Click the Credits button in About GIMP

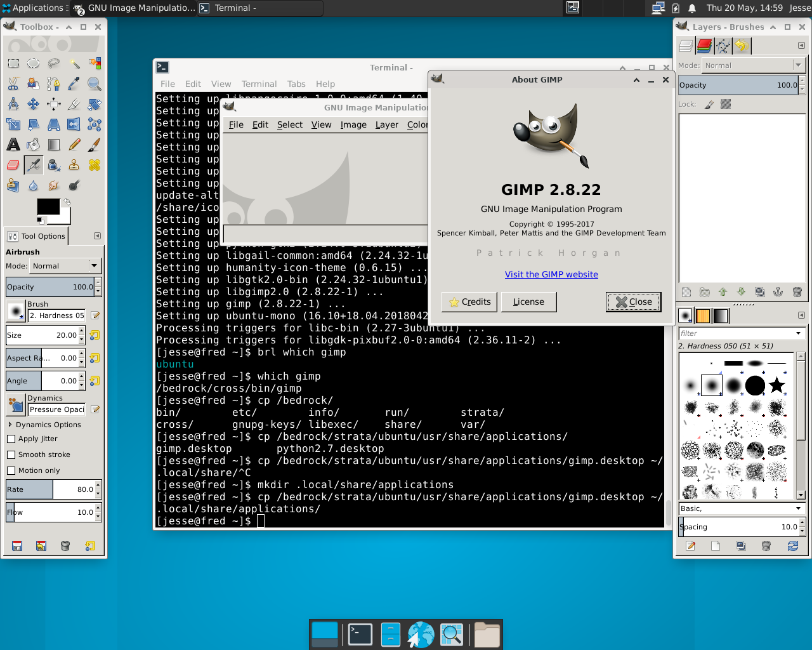pyautogui.click(x=469, y=302)
